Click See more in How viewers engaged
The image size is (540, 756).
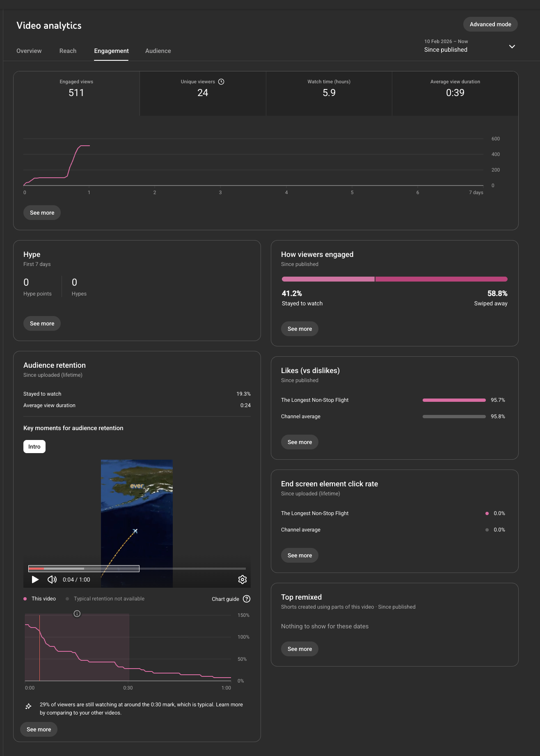pos(300,329)
